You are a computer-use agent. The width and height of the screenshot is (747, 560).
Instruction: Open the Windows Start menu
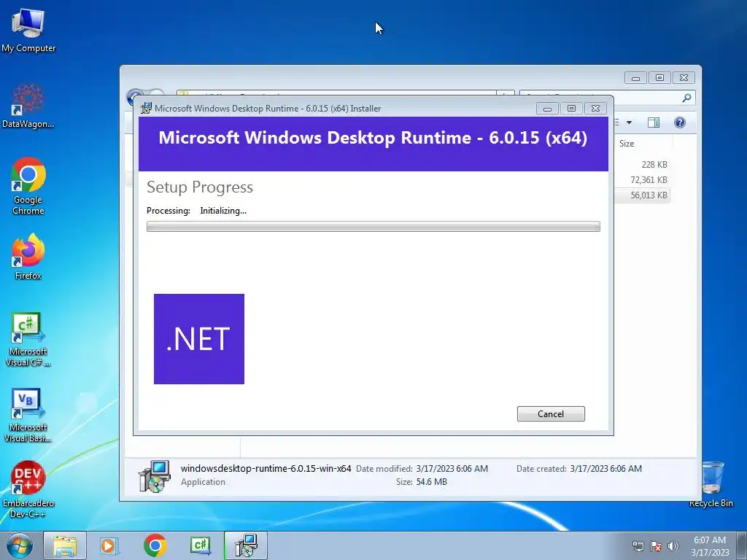tap(20, 545)
